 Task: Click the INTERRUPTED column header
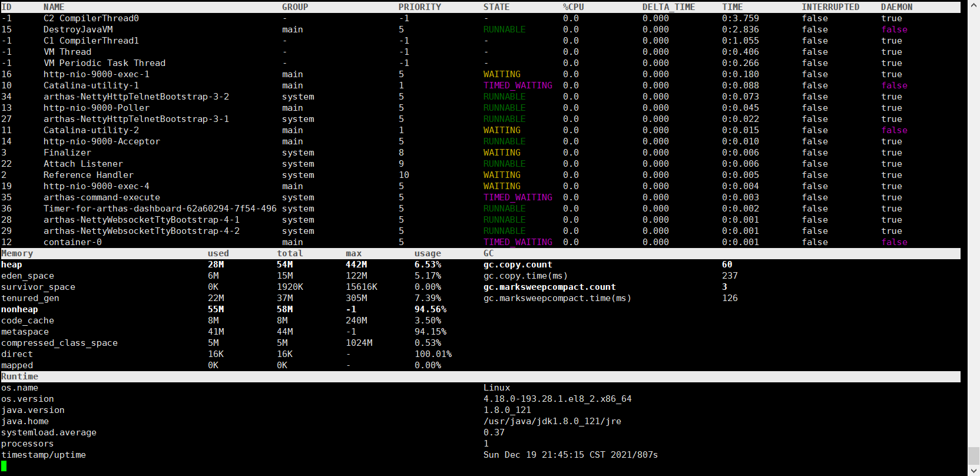click(x=830, y=7)
